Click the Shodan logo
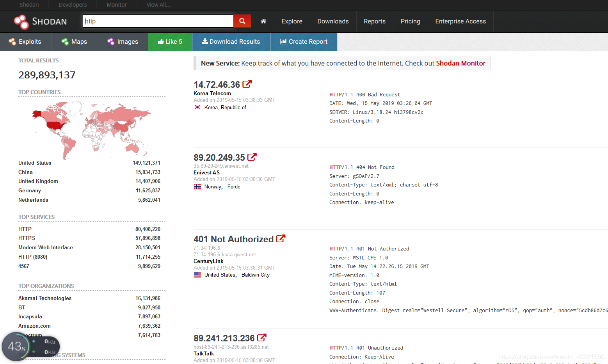This screenshot has height=364, width=608. coord(41,21)
